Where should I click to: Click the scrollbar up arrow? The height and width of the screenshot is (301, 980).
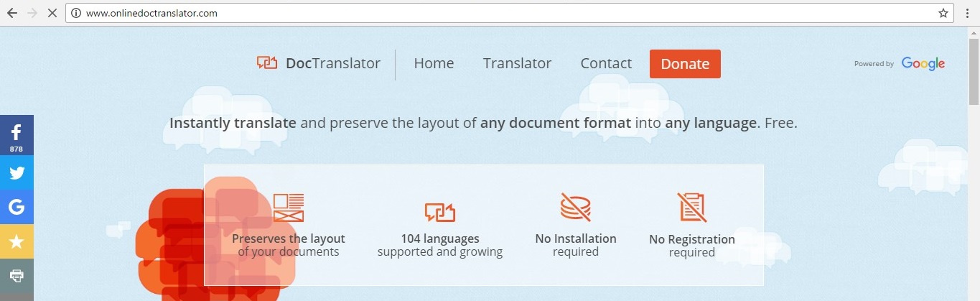tap(974, 32)
